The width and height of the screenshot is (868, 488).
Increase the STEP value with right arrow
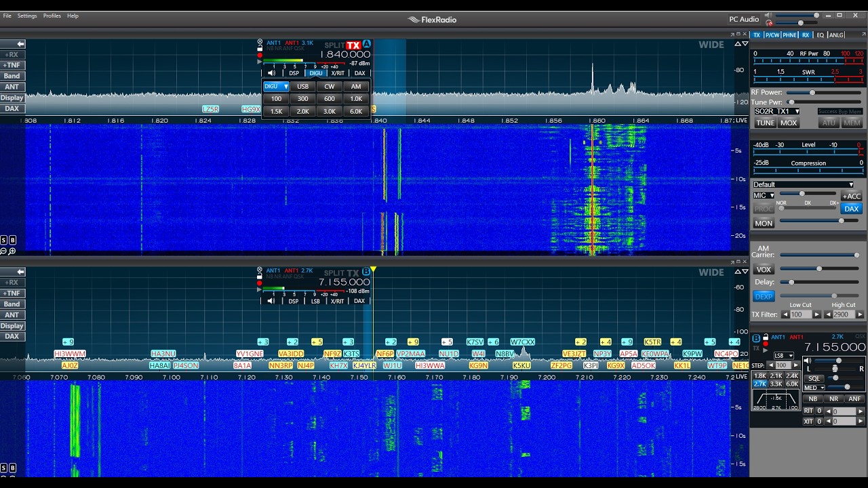point(795,365)
